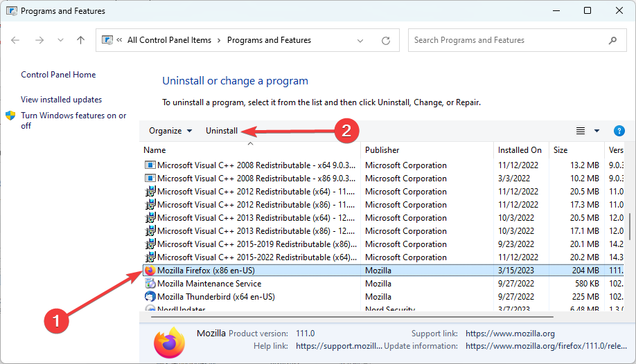Click icon of Visual C++ 2008 x86 entry
The image size is (636, 364).
[150, 178]
